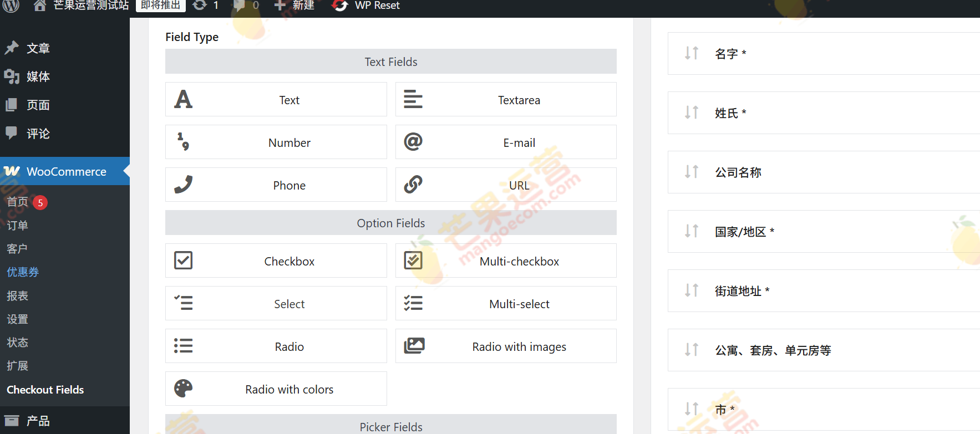
Task: Open the 国家/地区 checkout field row
Action: coord(824,231)
